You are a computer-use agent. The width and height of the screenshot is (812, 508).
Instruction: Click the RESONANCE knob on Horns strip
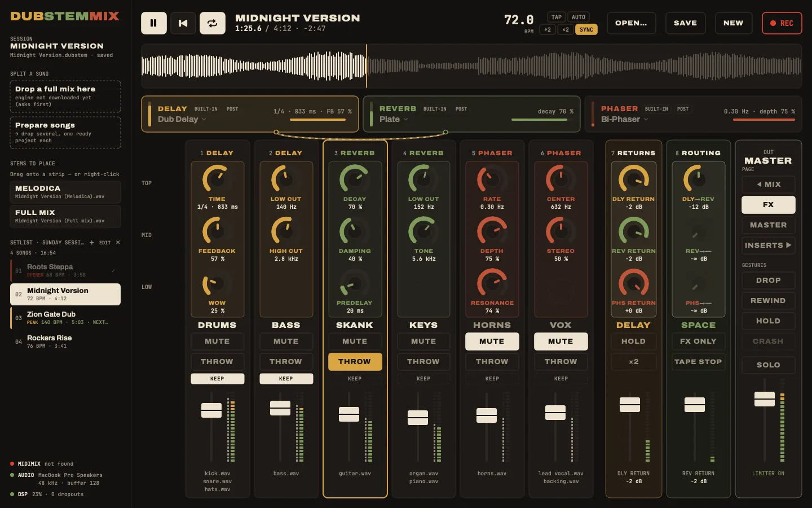[x=492, y=283]
